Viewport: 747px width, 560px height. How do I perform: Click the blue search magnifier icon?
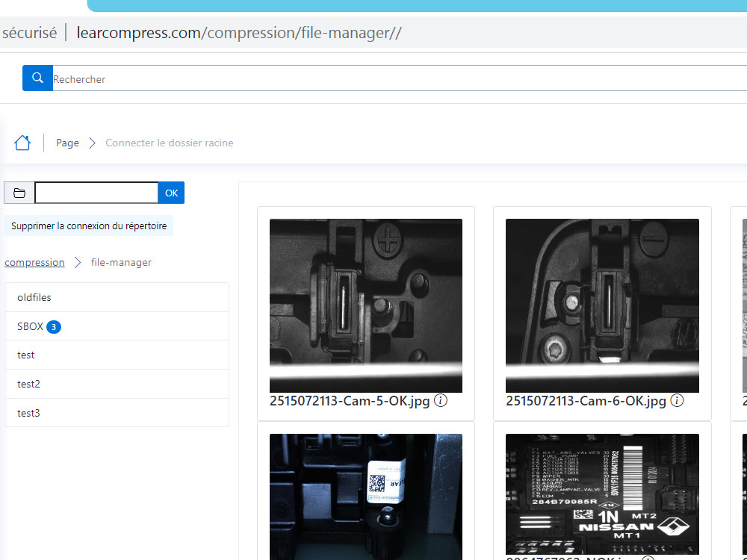point(37,78)
